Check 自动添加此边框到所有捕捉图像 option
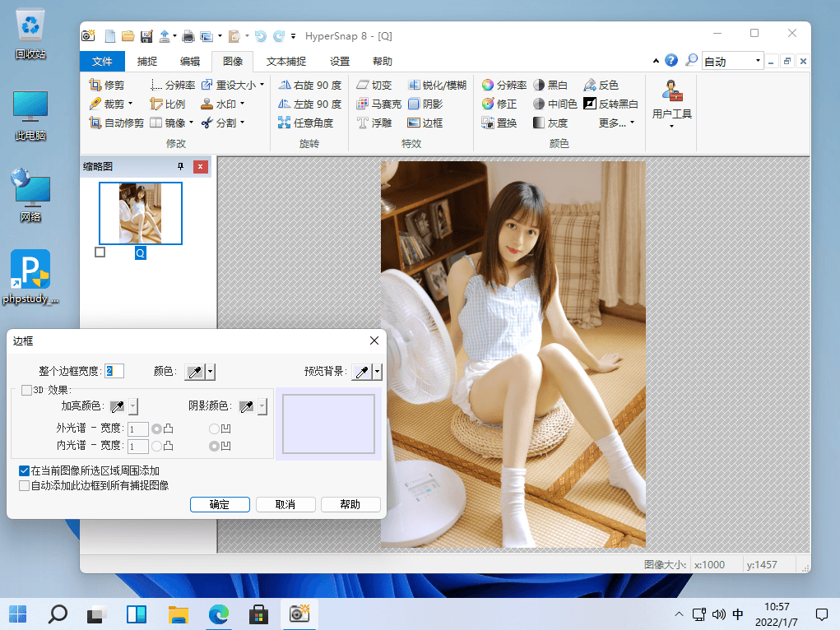This screenshot has width=840, height=630. tap(25, 486)
